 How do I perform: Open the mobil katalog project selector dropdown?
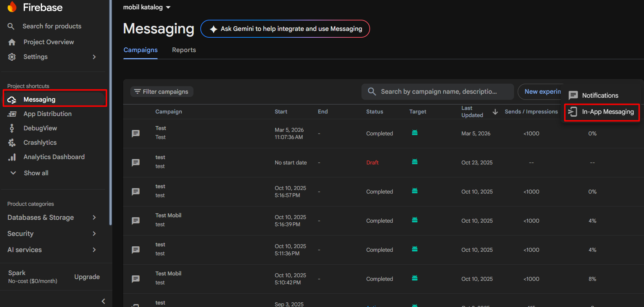147,7
